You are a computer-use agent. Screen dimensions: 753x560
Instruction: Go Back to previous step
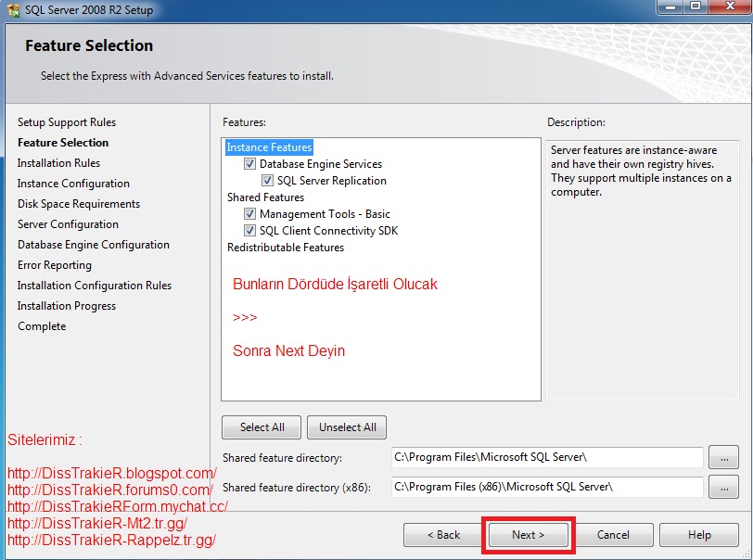443,535
